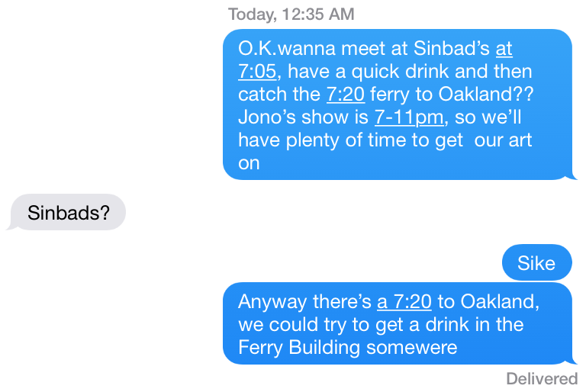Click the 'Delivered' status label

coord(542,379)
